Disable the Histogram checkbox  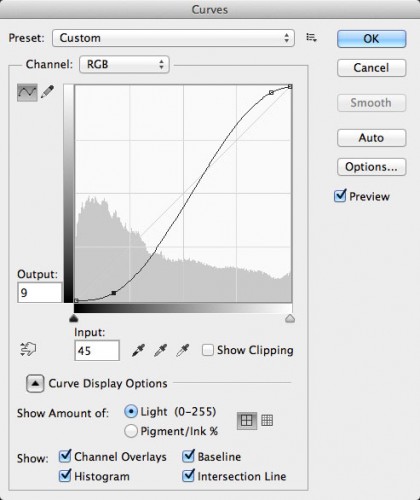coord(65,476)
